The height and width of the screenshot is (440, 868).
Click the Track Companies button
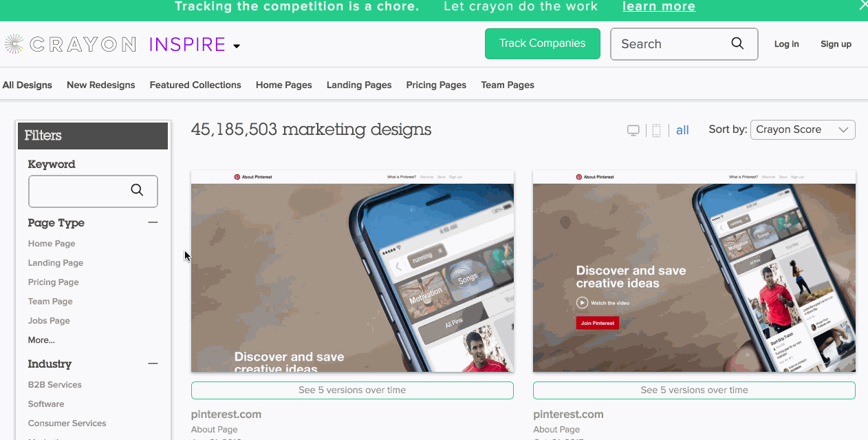click(x=543, y=43)
